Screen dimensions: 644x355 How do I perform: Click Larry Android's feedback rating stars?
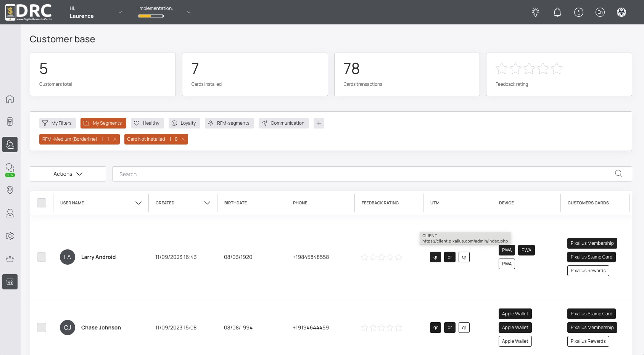click(382, 257)
